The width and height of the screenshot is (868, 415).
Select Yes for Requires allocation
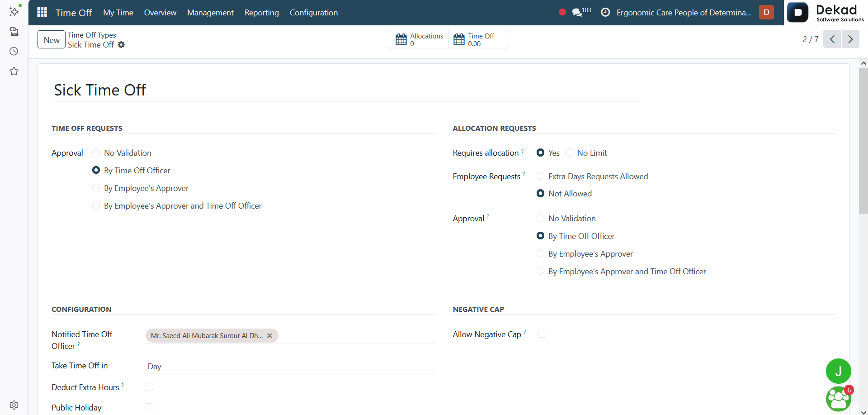[540, 153]
